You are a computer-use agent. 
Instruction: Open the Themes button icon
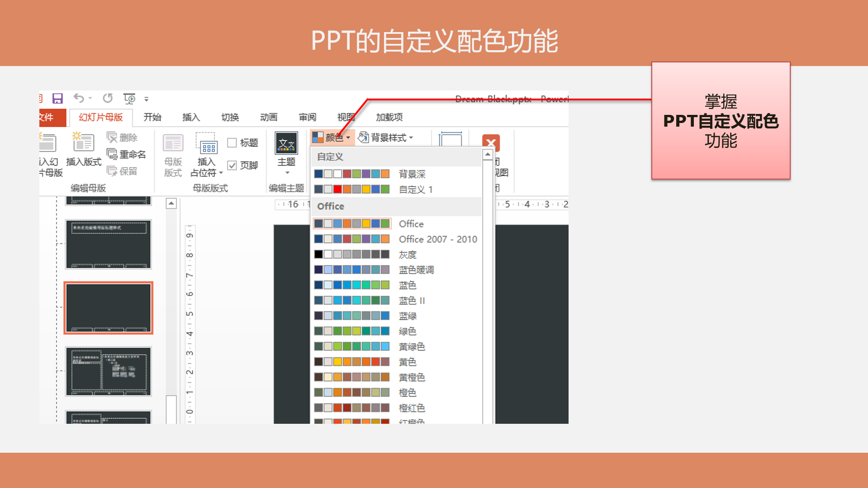[286, 144]
